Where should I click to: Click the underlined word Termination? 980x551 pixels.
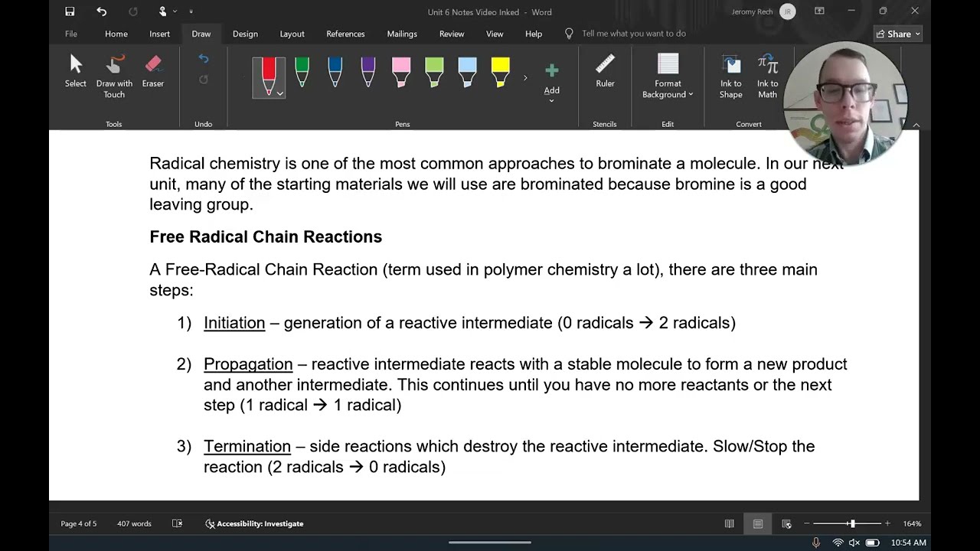click(247, 446)
